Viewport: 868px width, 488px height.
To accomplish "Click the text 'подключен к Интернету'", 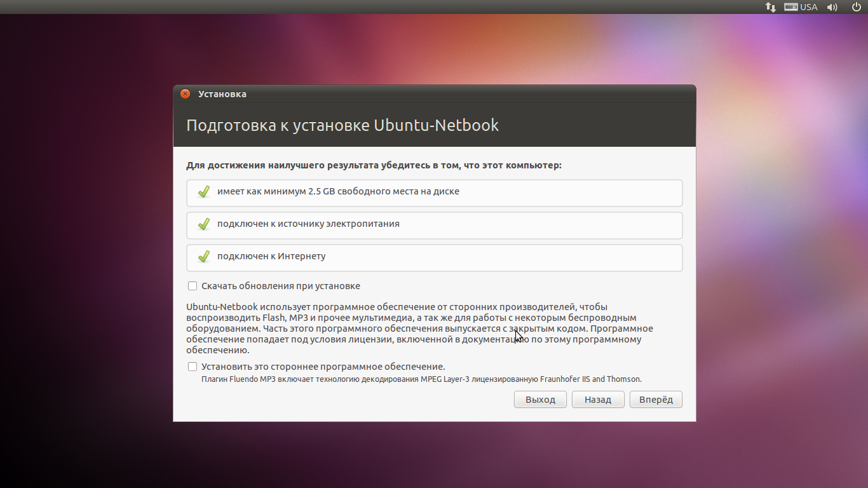I will [271, 256].
